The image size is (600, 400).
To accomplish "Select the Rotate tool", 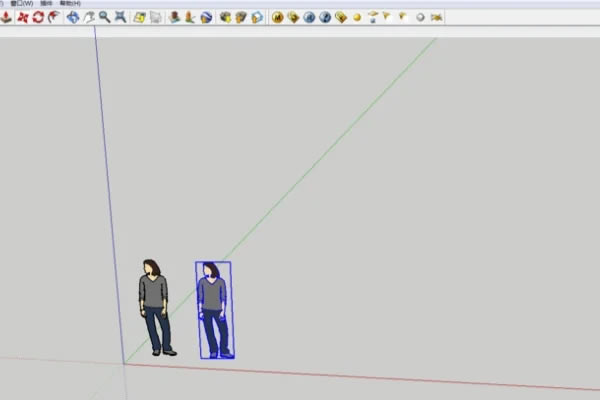I will [38, 17].
